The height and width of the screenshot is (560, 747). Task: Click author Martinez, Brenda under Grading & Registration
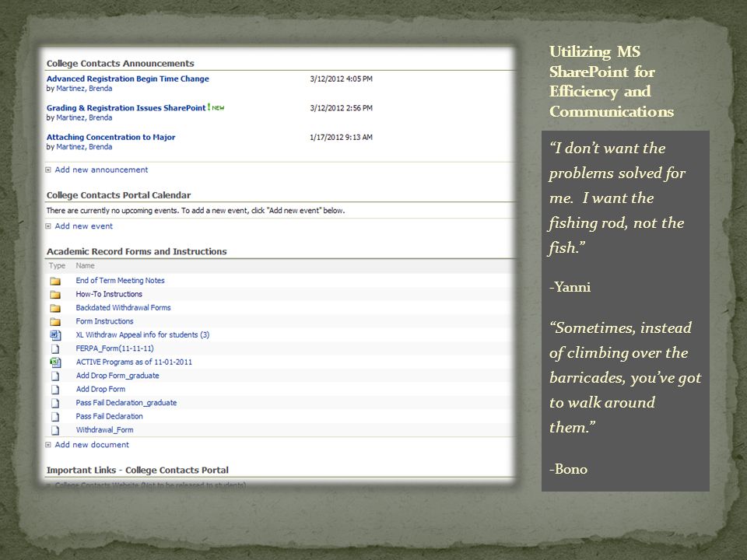click(84, 117)
